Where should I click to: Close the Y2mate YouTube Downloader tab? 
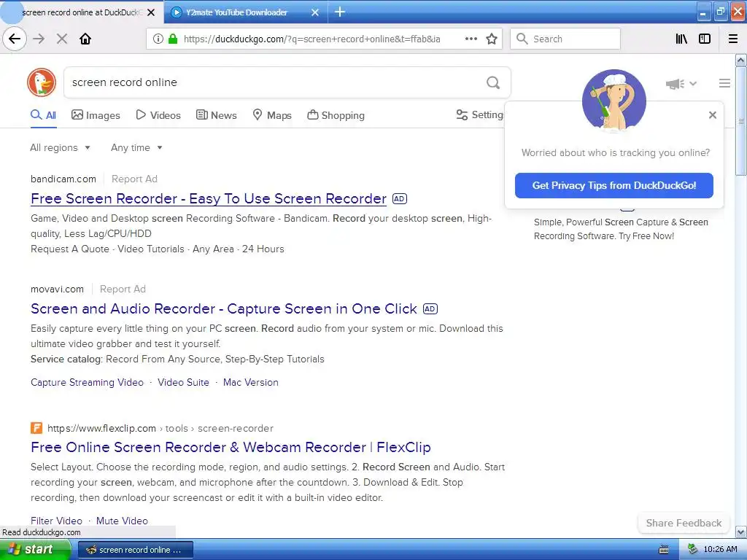coord(315,12)
